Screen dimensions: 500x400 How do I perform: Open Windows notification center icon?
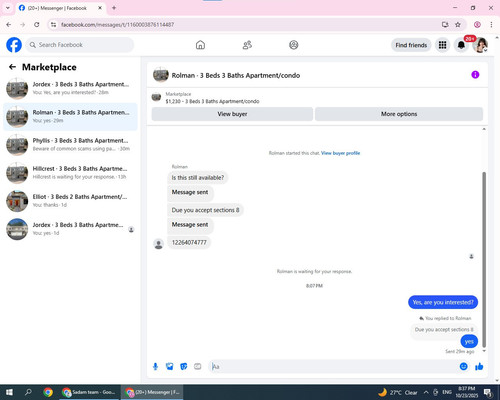point(489,392)
